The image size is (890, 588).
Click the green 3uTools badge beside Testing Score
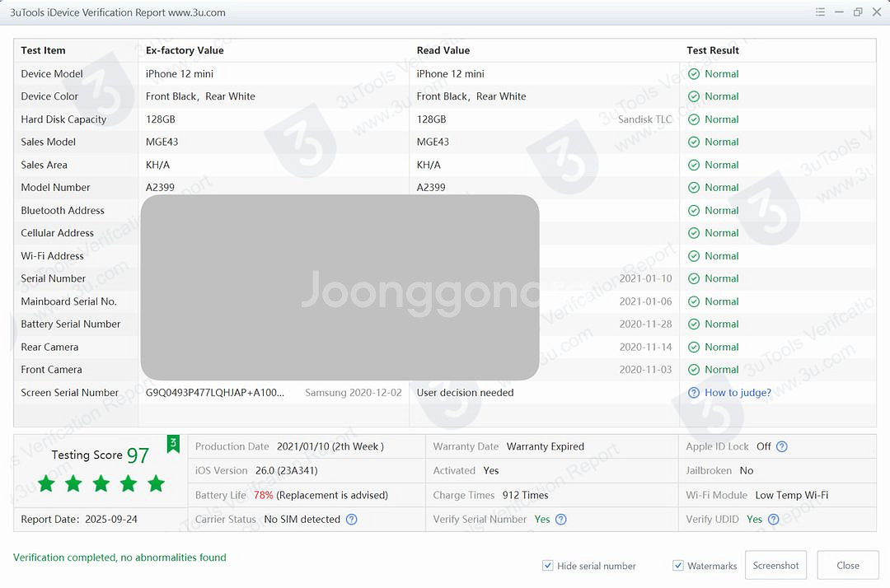coord(173,444)
